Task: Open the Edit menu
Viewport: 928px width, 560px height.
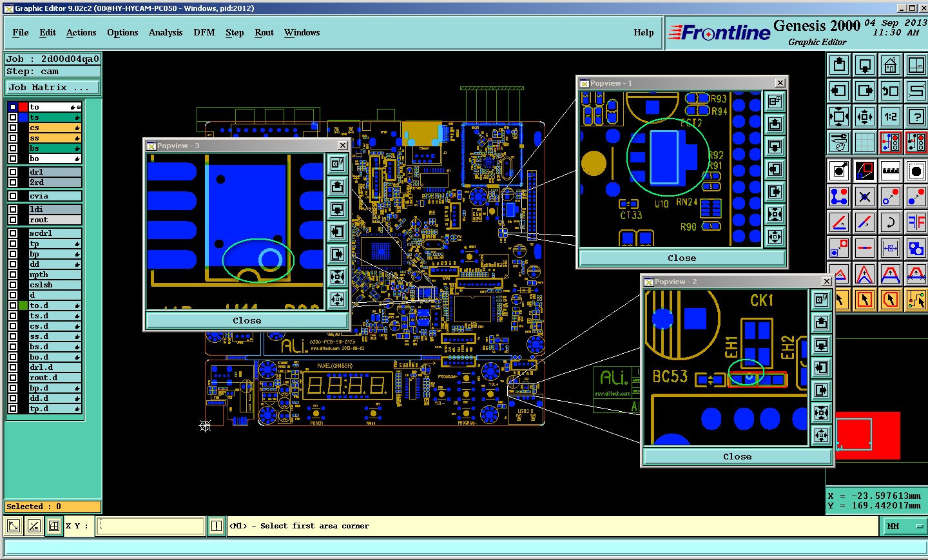Action: (x=48, y=32)
